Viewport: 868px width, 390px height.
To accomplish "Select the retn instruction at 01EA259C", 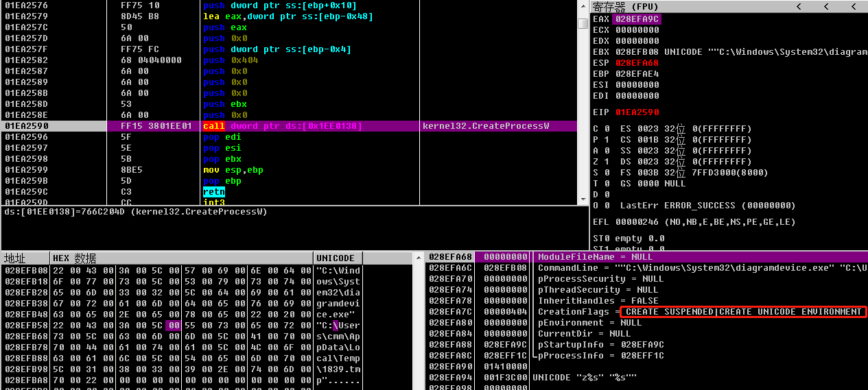I will point(213,192).
